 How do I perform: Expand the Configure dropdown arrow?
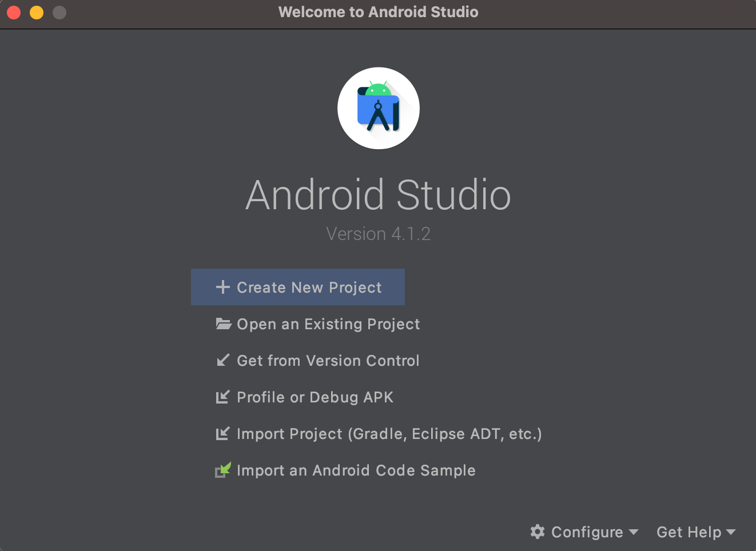pyautogui.click(x=633, y=532)
